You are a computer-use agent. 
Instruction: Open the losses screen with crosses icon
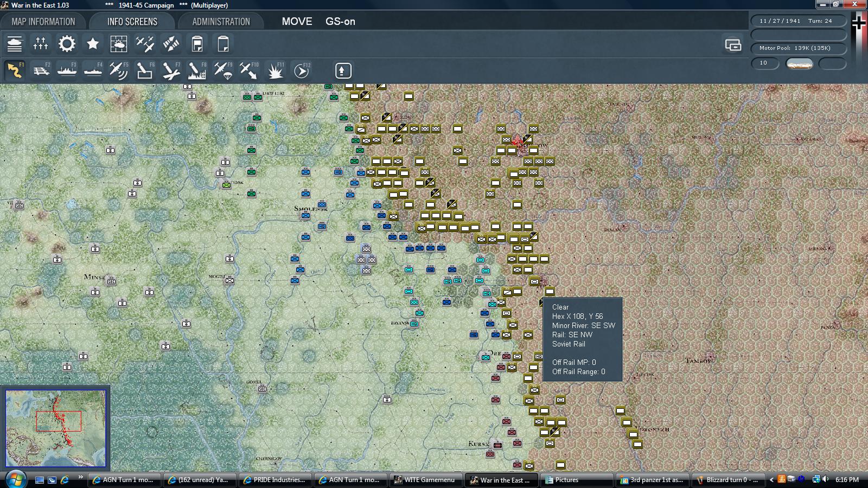41,44
